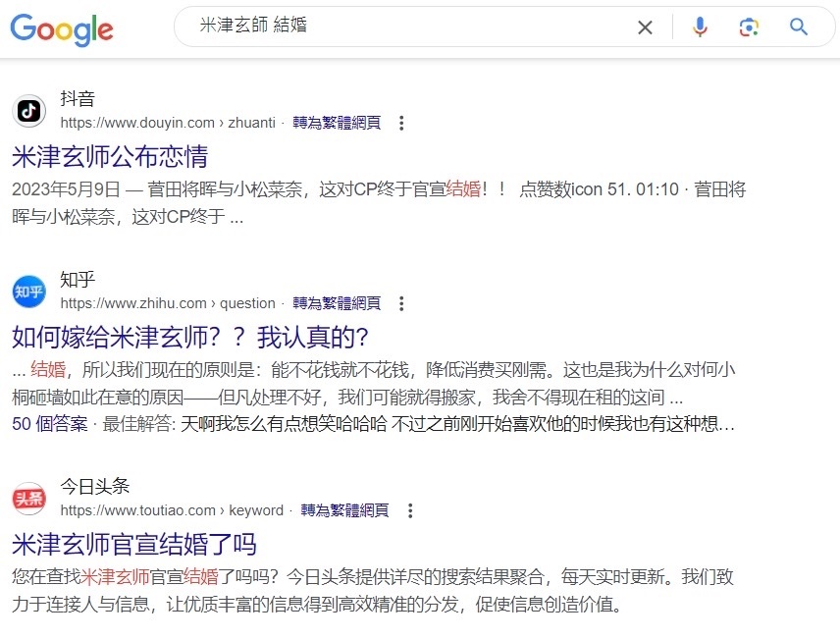Open the result 如何嫁给米津玄师？？我认真的?
The image size is (840, 639).
[x=190, y=338]
